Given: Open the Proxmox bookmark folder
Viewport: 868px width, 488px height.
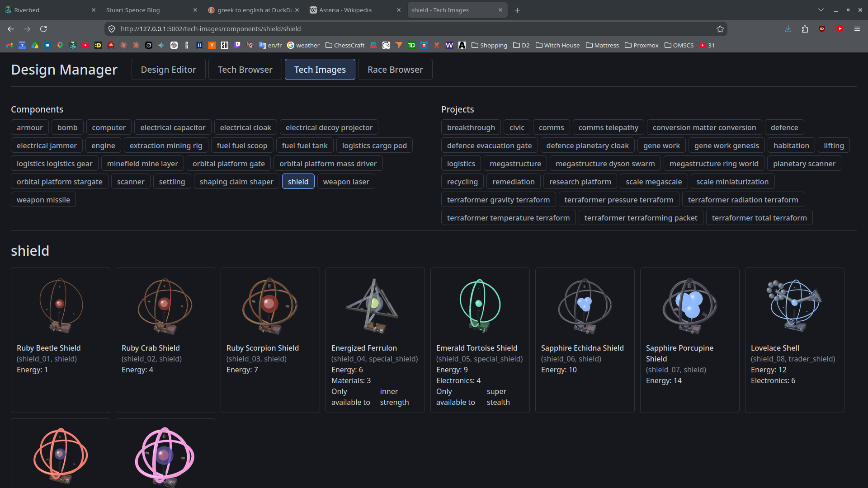Looking at the screenshot, I should tap(642, 45).
